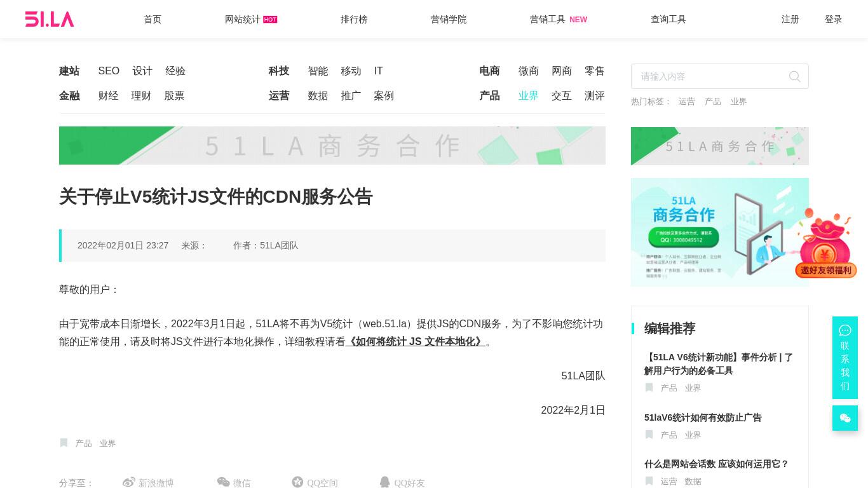Select the highlighted 业界 subcategory
The width and height of the screenshot is (868, 488).
tap(529, 96)
